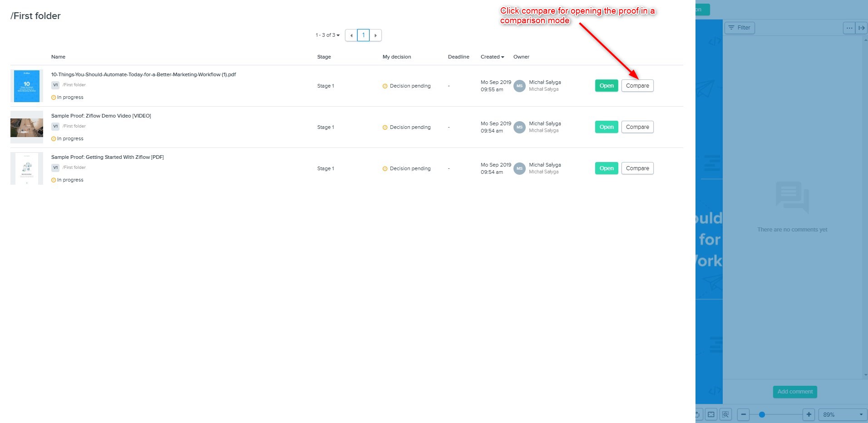Click the Name column header
Screen dimensions: 868x423
click(x=58, y=57)
